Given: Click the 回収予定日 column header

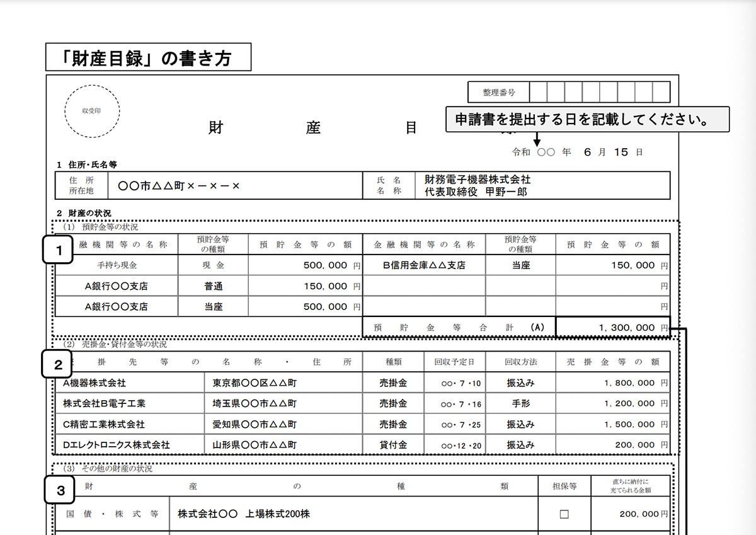Looking at the screenshot, I should [454, 362].
